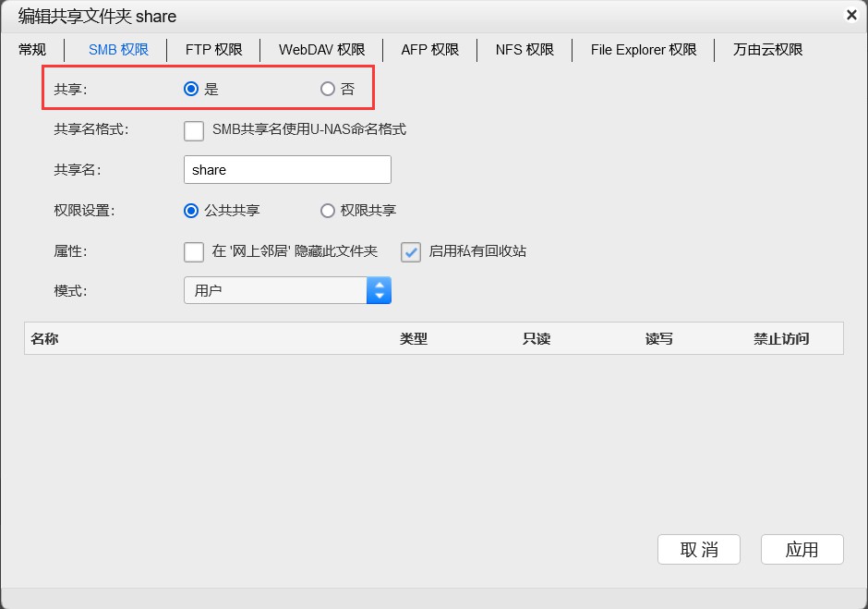Image resolution: width=868 pixels, height=609 pixels.
Task: Switch to the 万由云权限 tab
Action: point(767,50)
